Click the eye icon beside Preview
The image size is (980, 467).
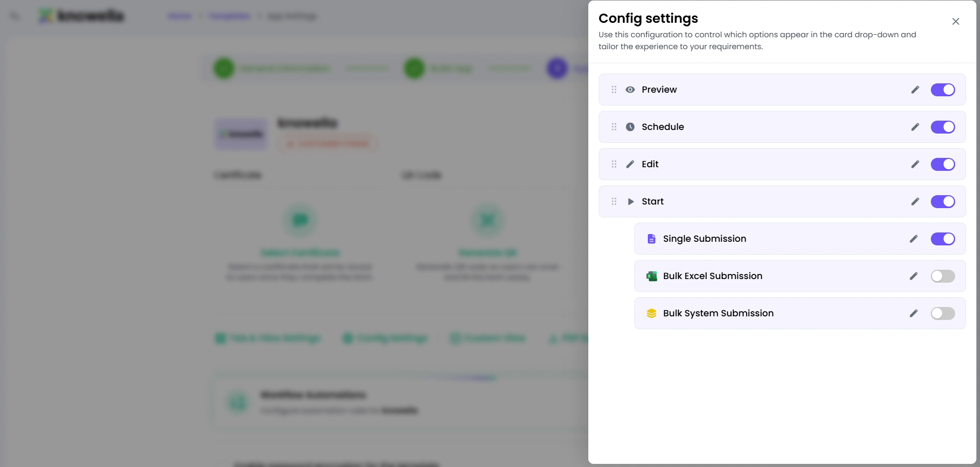pos(630,90)
